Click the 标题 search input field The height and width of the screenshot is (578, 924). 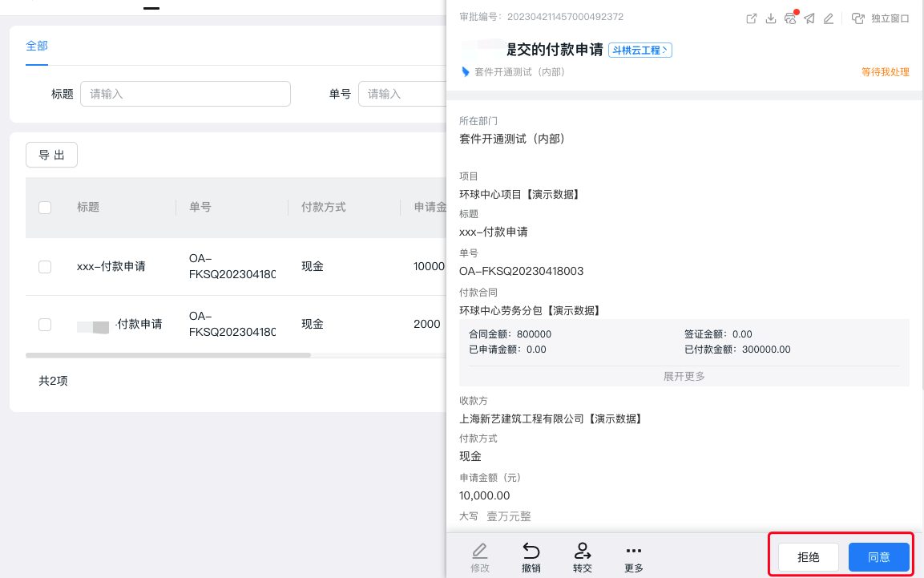[x=185, y=94]
